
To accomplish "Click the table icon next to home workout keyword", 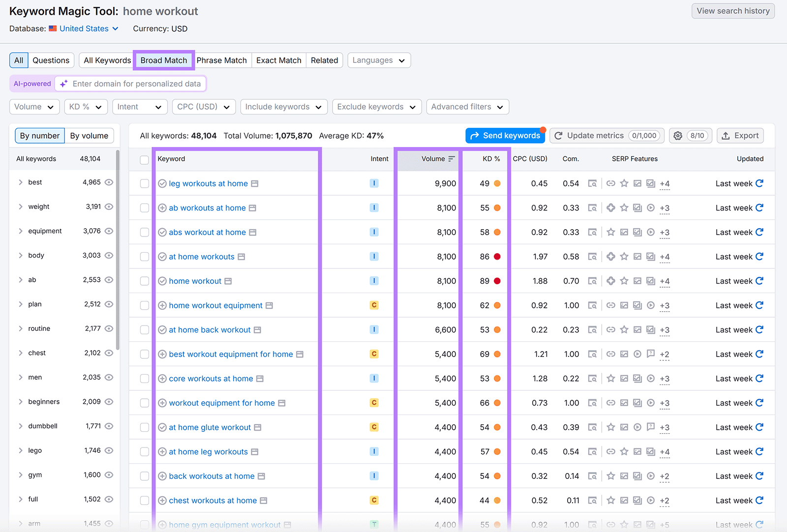I will (x=228, y=281).
